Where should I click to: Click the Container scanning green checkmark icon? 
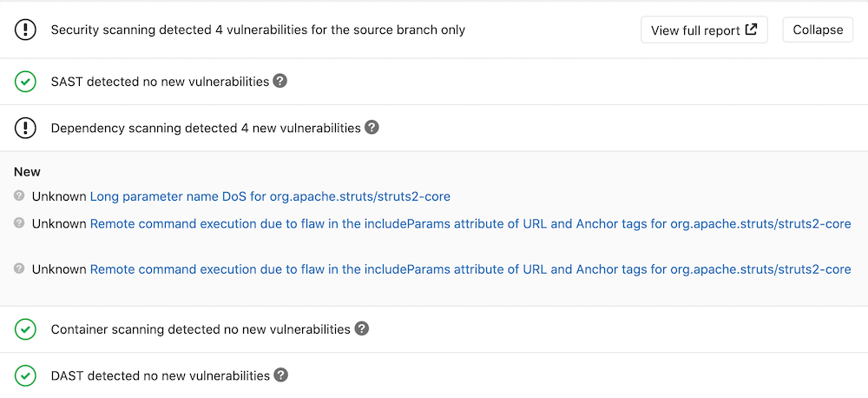coord(26,329)
